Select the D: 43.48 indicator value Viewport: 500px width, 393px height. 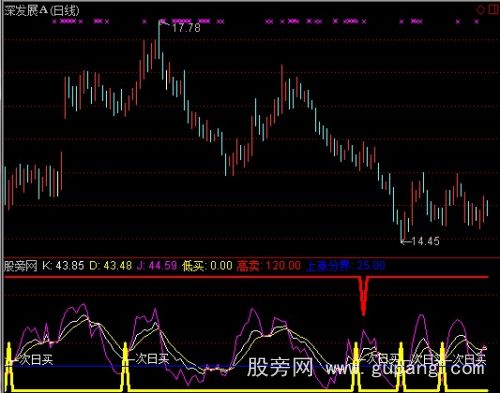click(x=111, y=266)
